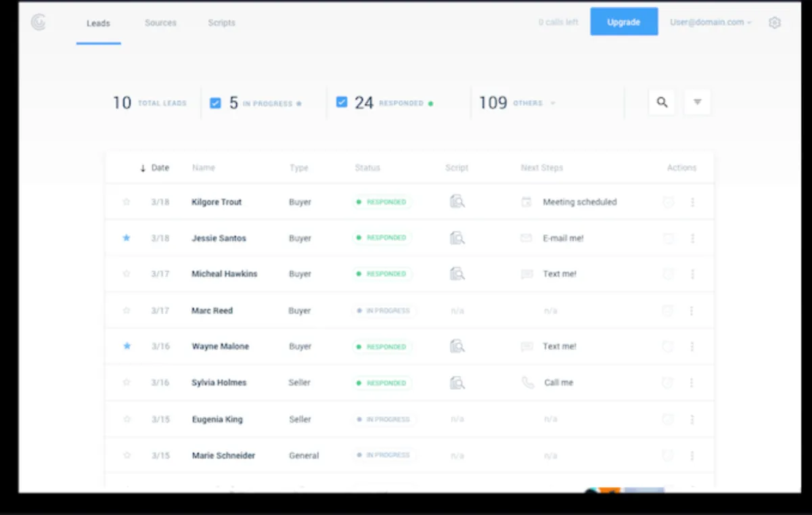Viewport: 812px width, 515px height.
Task: Open the search icon button
Action: 662,102
